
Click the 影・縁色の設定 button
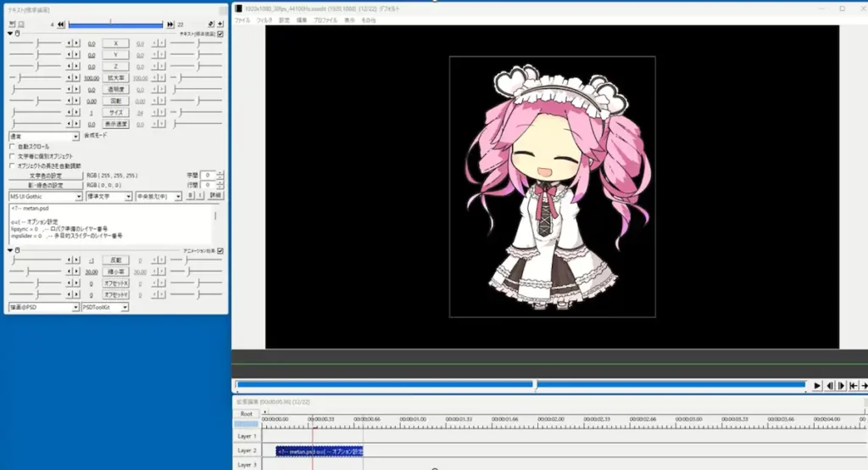(46, 185)
